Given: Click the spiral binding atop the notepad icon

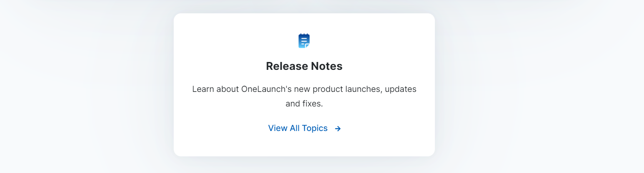Looking at the screenshot, I should (x=304, y=35).
